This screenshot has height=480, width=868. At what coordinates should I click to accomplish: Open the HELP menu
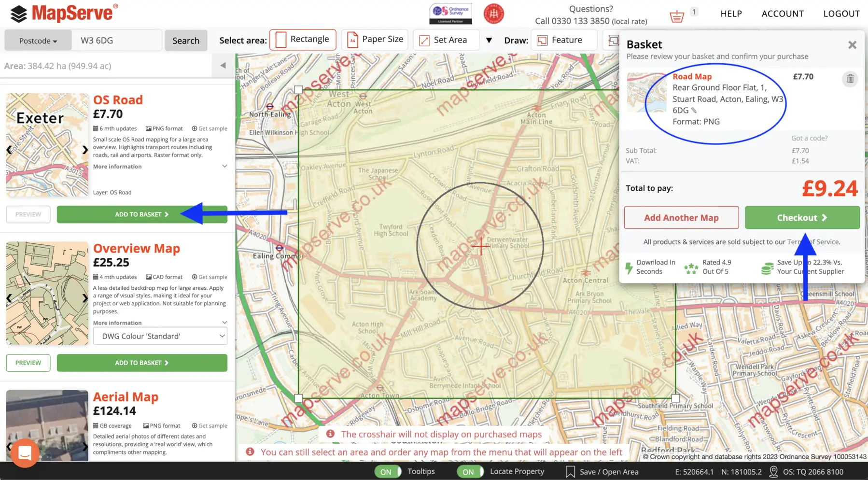[x=731, y=14]
